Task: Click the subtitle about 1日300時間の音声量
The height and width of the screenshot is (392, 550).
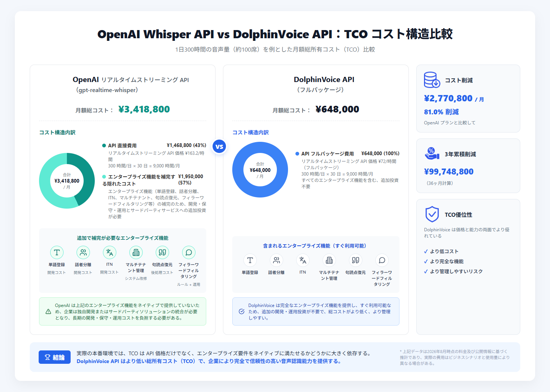Action: tap(275, 49)
